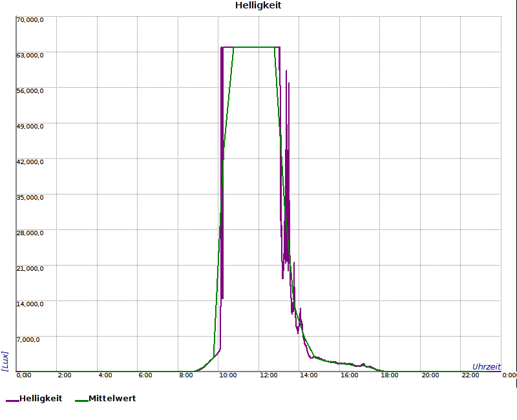Select the purple Helligkeit legend swatch
The width and height of the screenshot is (517, 420).
[12, 401]
